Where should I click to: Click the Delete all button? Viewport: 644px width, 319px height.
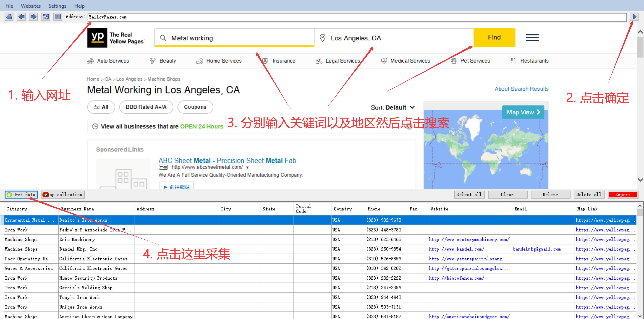point(589,194)
